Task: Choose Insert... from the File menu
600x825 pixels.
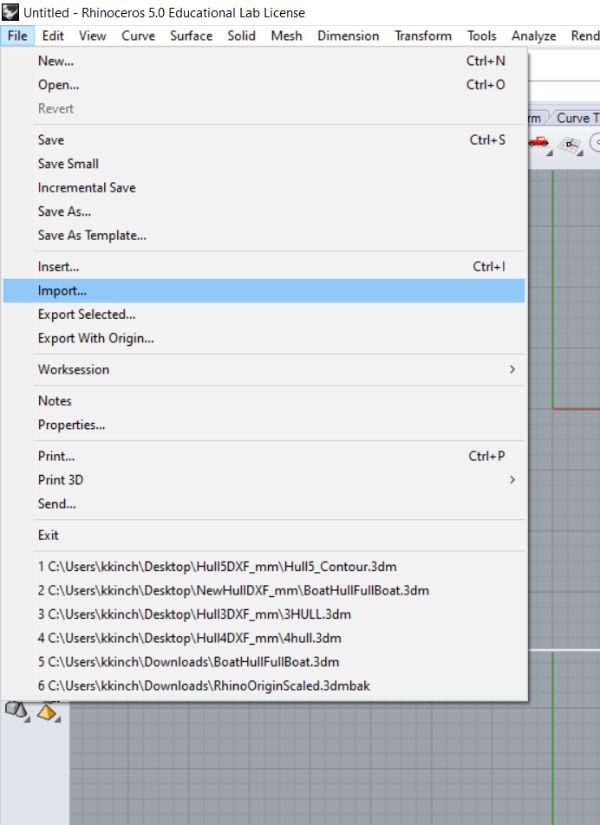Action: [x=264, y=267]
